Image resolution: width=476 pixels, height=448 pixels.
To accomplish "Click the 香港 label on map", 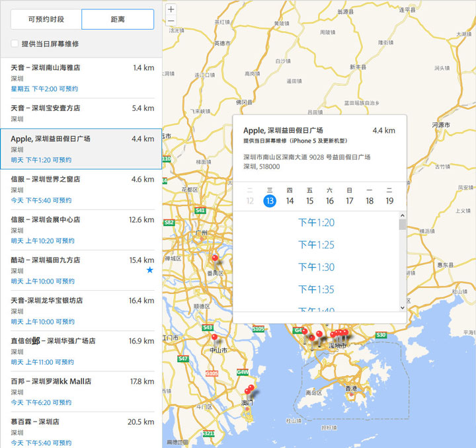I will point(351,389).
